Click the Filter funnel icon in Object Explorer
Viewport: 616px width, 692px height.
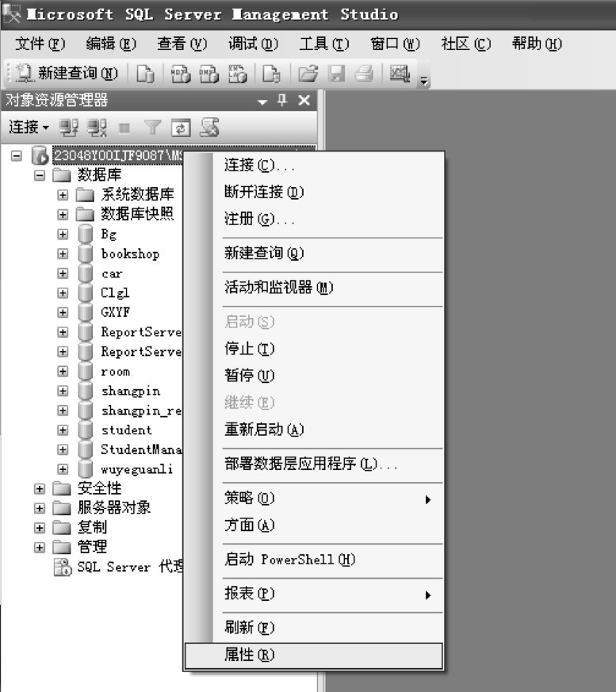[x=153, y=128]
